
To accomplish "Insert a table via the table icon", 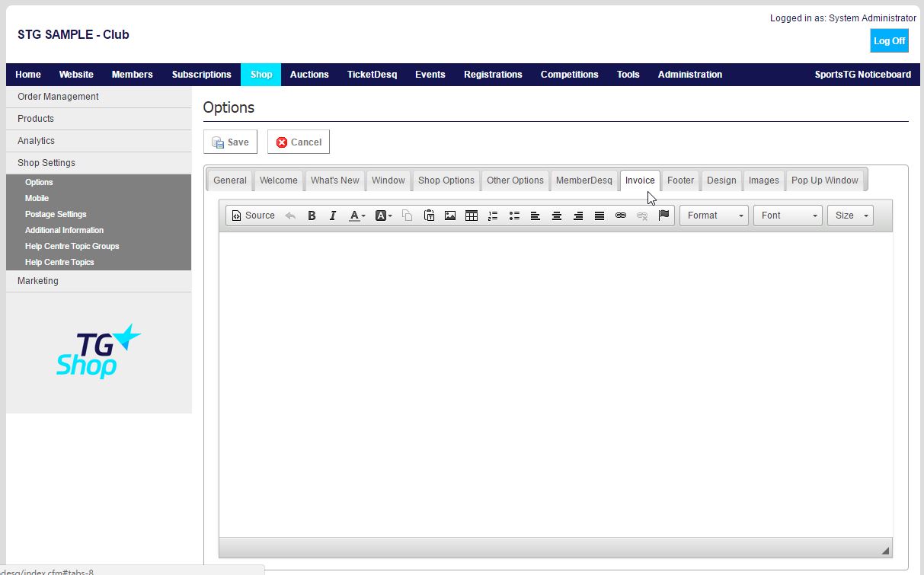I will pyautogui.click(x=472, y=216).
